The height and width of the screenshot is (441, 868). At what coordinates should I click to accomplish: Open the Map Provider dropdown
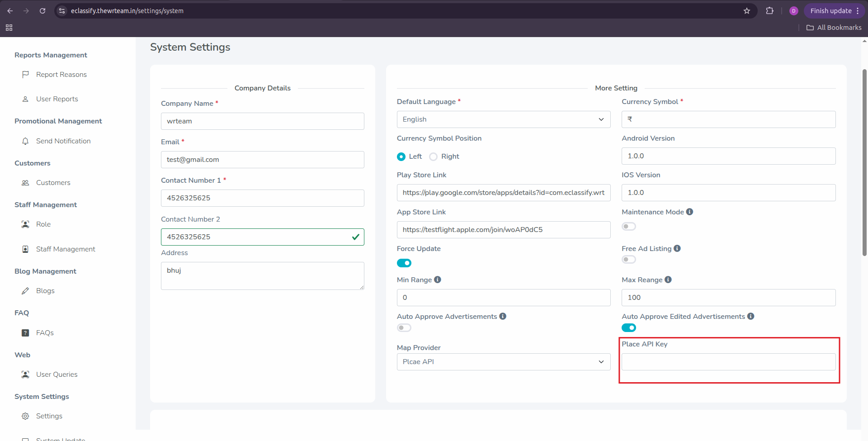click(503, 362)
